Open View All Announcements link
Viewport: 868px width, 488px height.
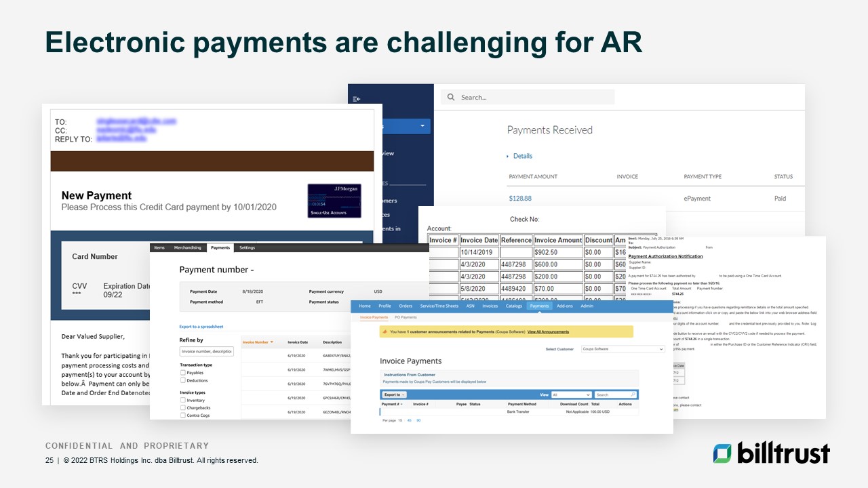click(548, 332)
